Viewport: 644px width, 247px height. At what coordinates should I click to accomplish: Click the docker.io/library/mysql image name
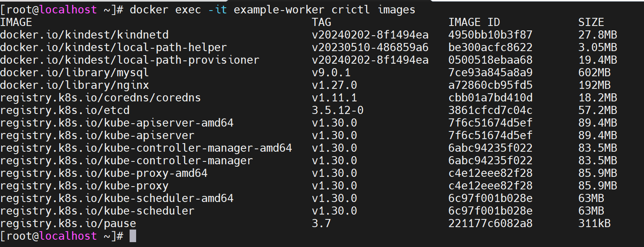74,73
